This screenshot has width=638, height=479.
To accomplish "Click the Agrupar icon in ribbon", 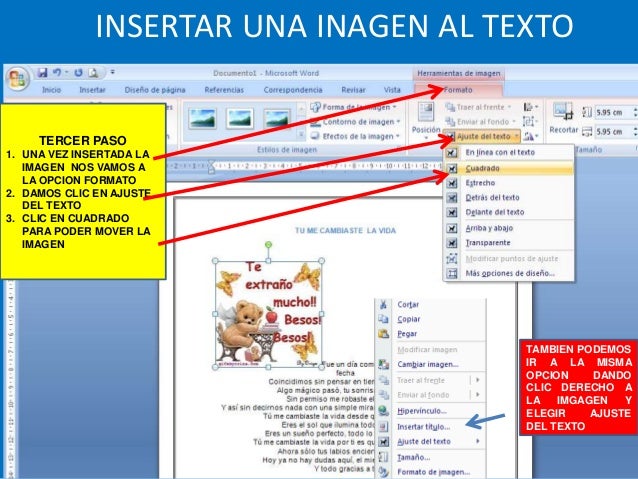I will click(530, 121).
